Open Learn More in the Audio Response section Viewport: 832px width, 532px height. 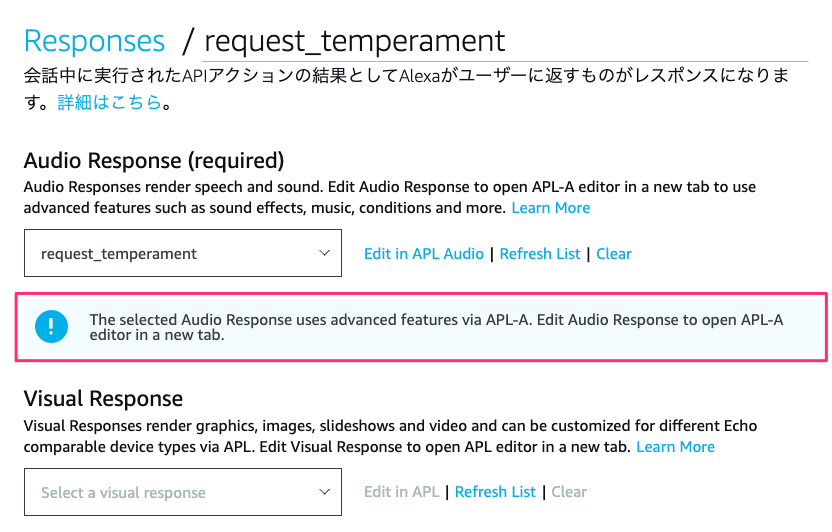[550, 208]
